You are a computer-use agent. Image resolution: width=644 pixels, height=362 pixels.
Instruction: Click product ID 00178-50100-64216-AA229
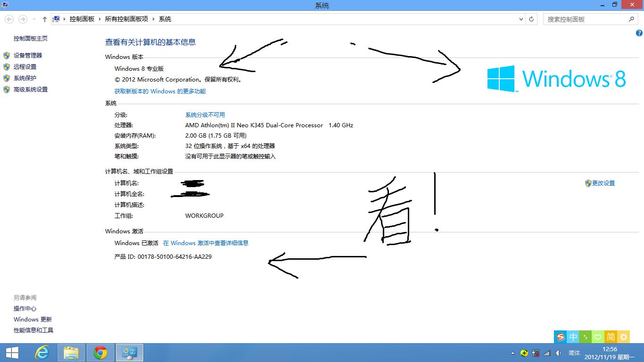pyautogui.click(x=174, y=257)
